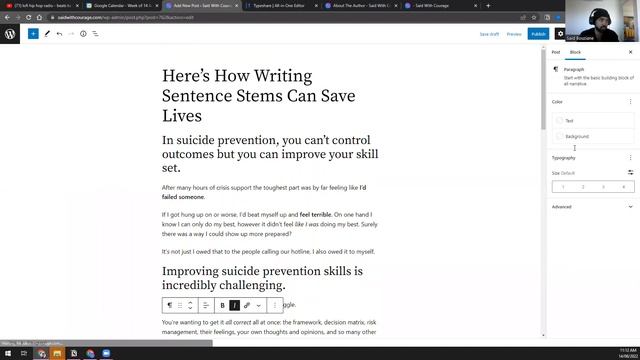The width and height of the screenshot is (640, 360).
Task: Switch to the Google Calendar tab
Action: [x=122, y=6]
